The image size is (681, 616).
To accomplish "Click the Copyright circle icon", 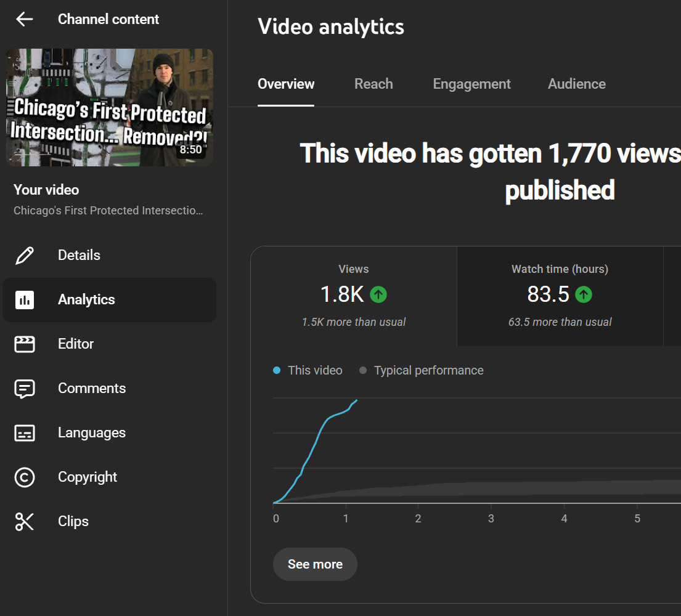I will tap(25, 477).
